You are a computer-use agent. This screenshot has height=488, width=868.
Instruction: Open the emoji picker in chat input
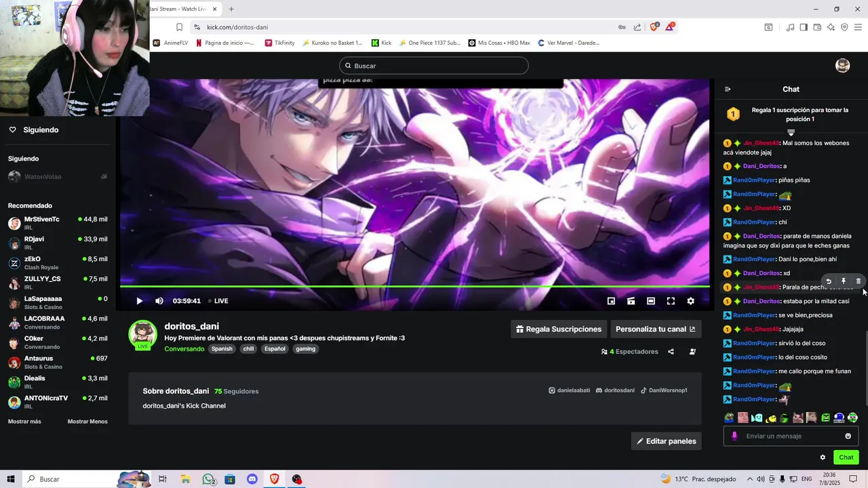848,436
